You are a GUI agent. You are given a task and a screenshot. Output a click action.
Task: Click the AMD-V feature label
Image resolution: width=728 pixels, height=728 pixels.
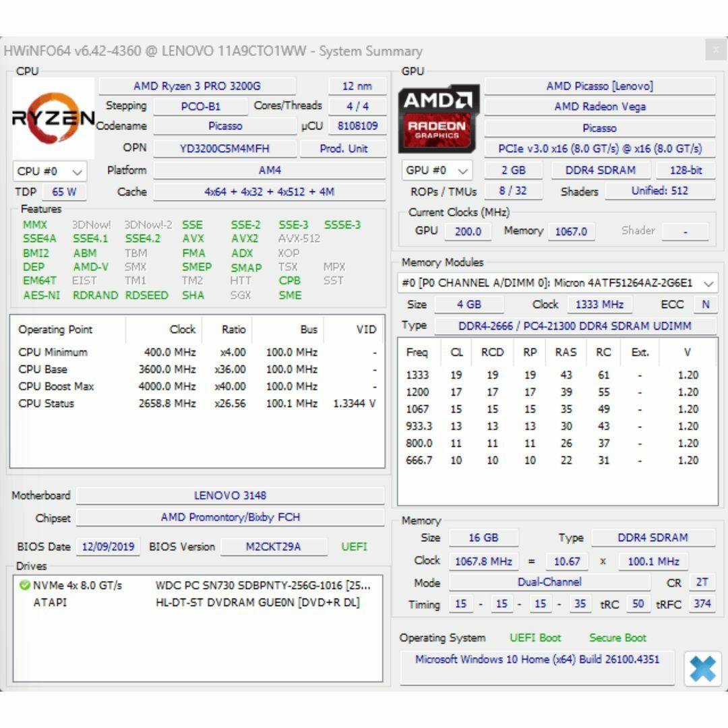(90, 267)
